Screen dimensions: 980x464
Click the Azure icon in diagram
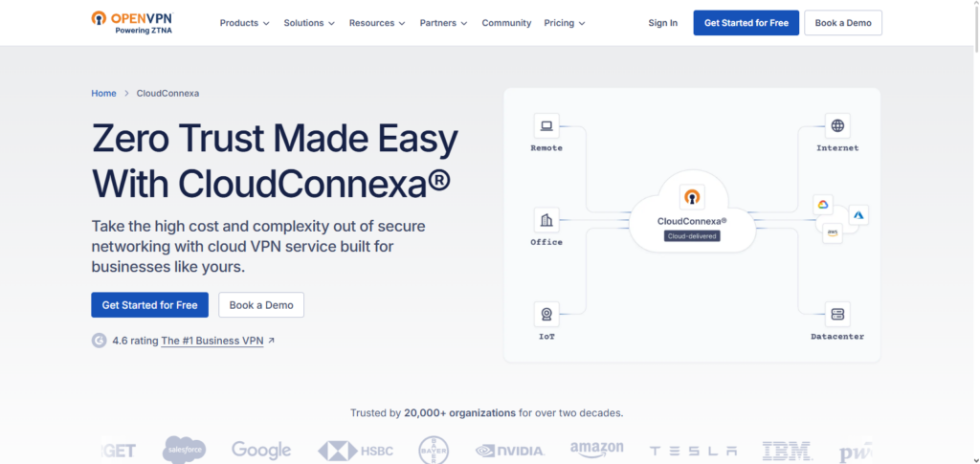[858, 215]
